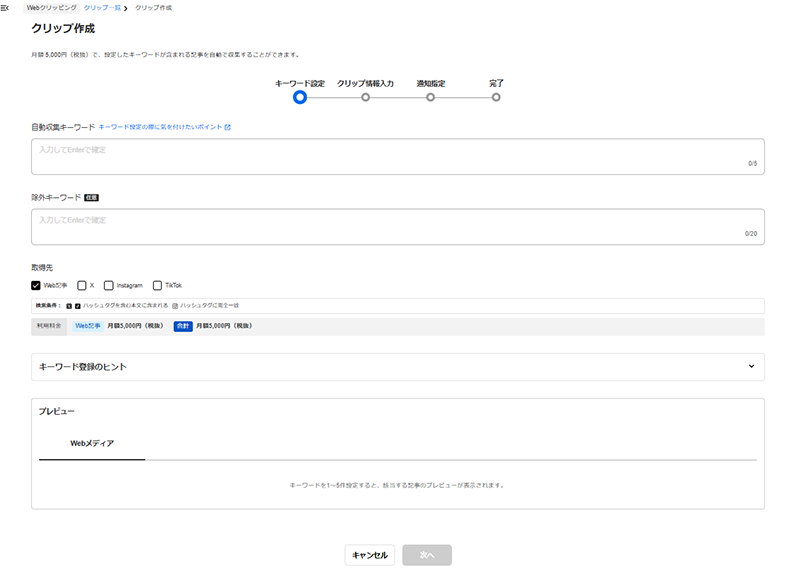Click the 次へ button

(x=427, y=555)
